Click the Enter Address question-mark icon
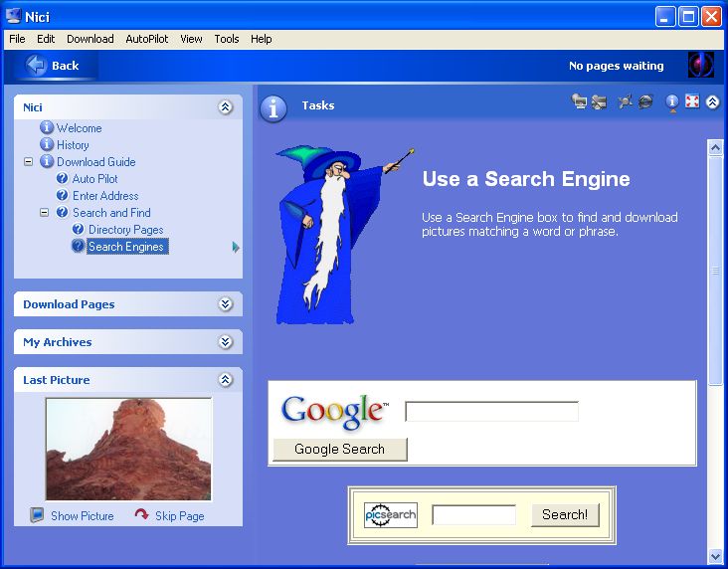 pos(62,195)
